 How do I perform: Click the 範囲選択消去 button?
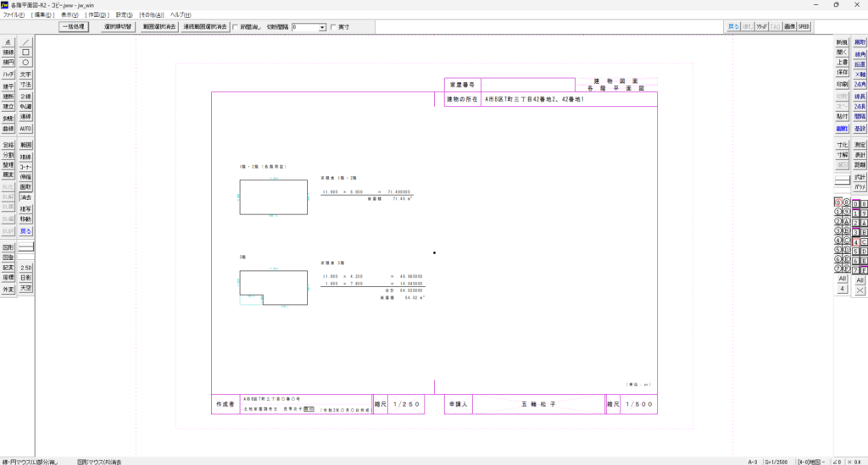tap(159, 27)
